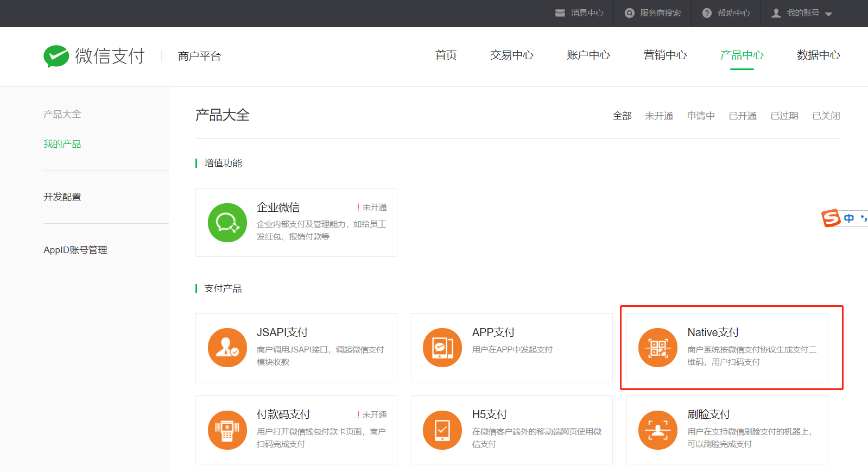Click the orange APP支付 phone icon
The height and width of the screenshot is (472, 868).
pyautogui.click(x=442, y=348)
